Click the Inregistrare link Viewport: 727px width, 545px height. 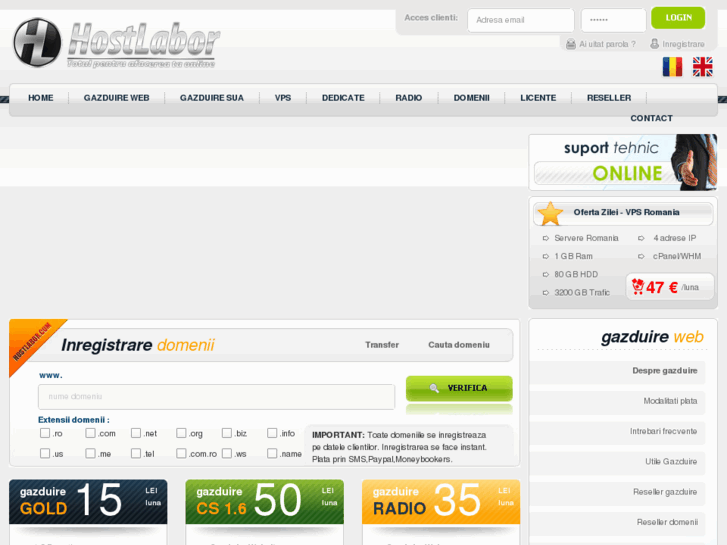(x=683, y=44)
